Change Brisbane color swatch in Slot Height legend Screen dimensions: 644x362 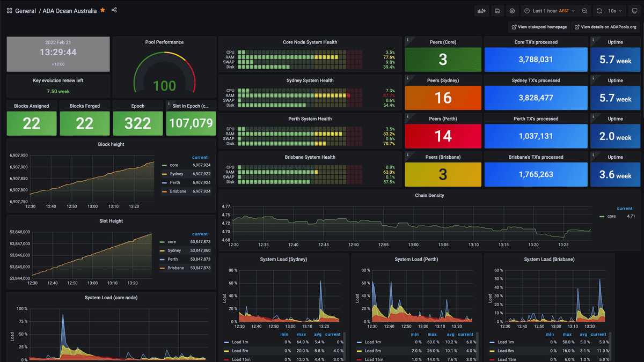163,268
